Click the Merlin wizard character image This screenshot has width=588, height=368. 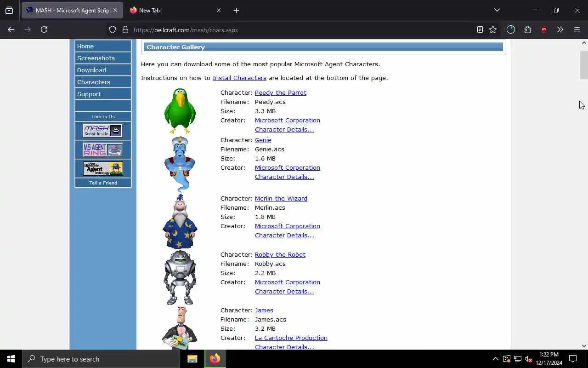180,221
